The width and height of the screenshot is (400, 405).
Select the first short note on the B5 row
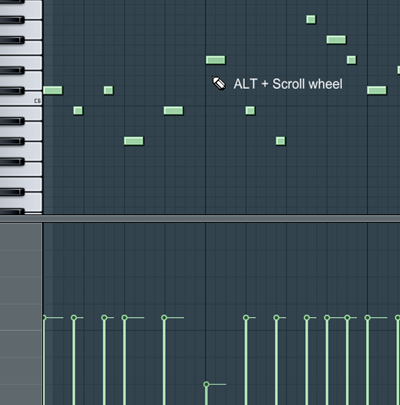(x=78, y=111)
